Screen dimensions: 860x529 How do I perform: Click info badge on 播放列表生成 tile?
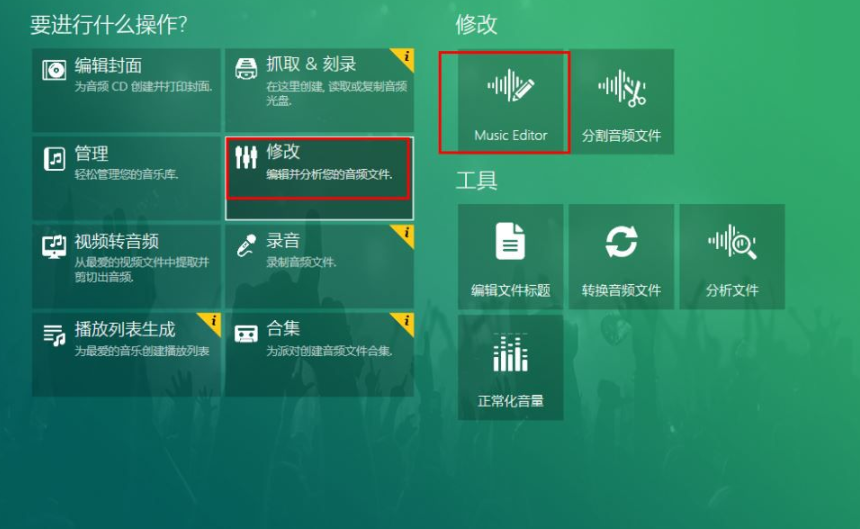tap(212, 321)
